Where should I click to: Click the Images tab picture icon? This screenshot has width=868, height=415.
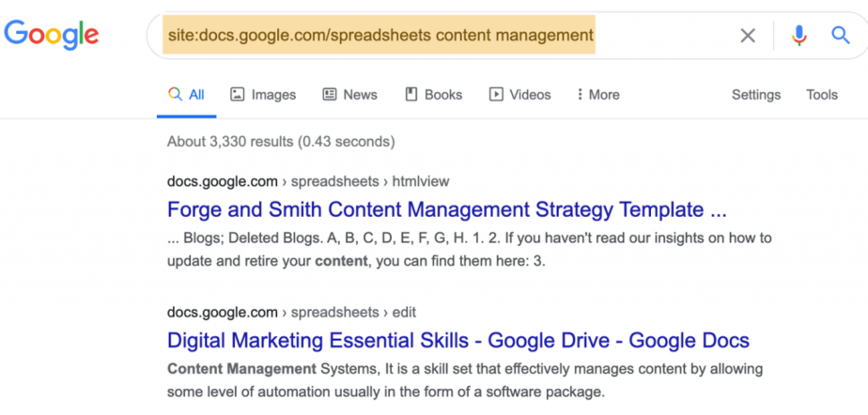[x=238, y=95]
